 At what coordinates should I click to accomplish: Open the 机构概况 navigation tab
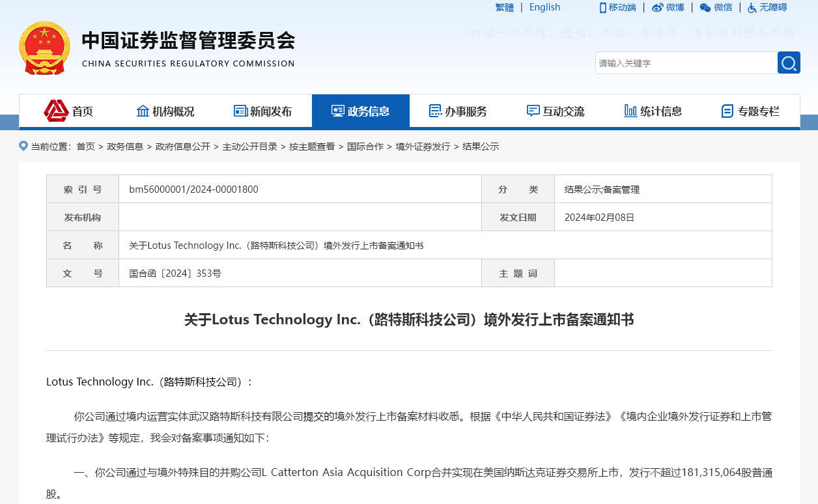(165, 111)
